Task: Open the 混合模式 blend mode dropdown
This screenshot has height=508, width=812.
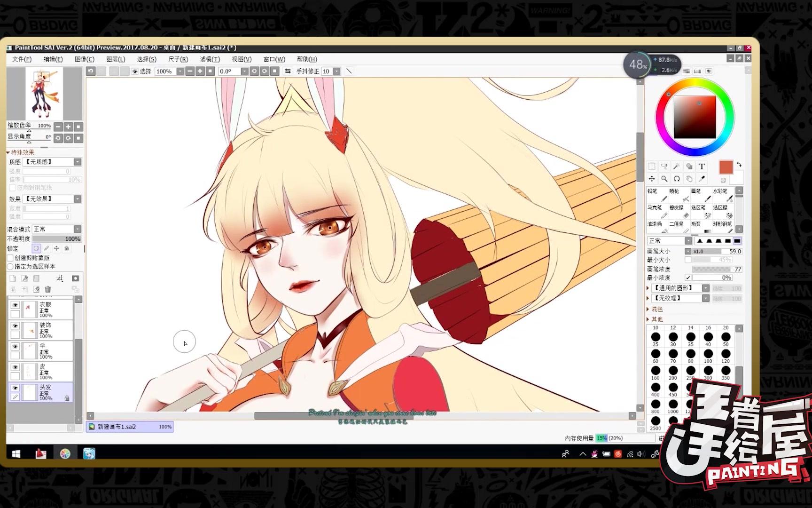Action: click(x=78, y=229)
